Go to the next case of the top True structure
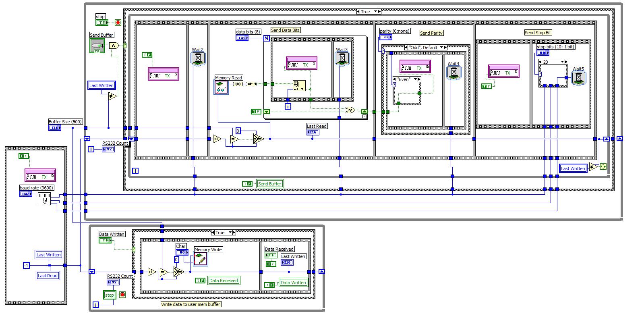 tap(379, 12)
